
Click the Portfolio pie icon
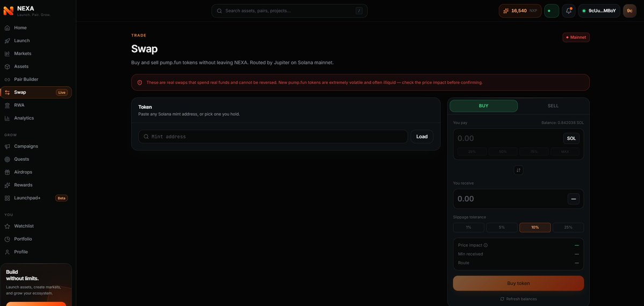[7, 239]
